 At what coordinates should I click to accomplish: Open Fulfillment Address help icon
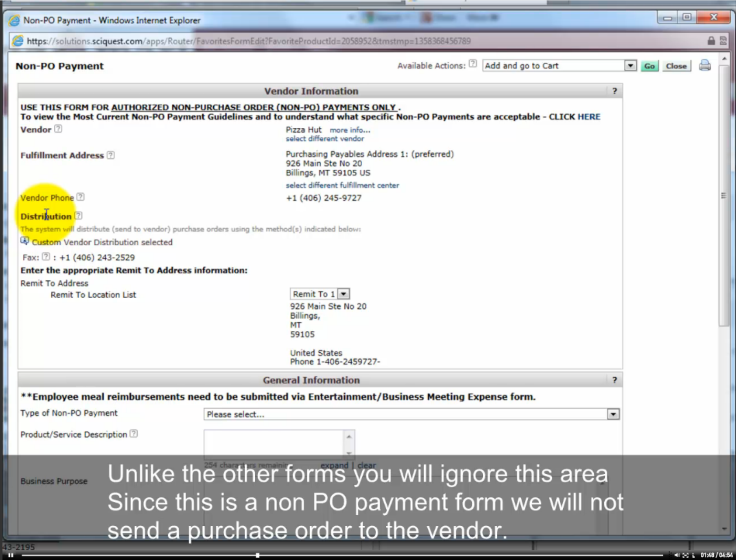pyautogui.click(x=111, y=155)
